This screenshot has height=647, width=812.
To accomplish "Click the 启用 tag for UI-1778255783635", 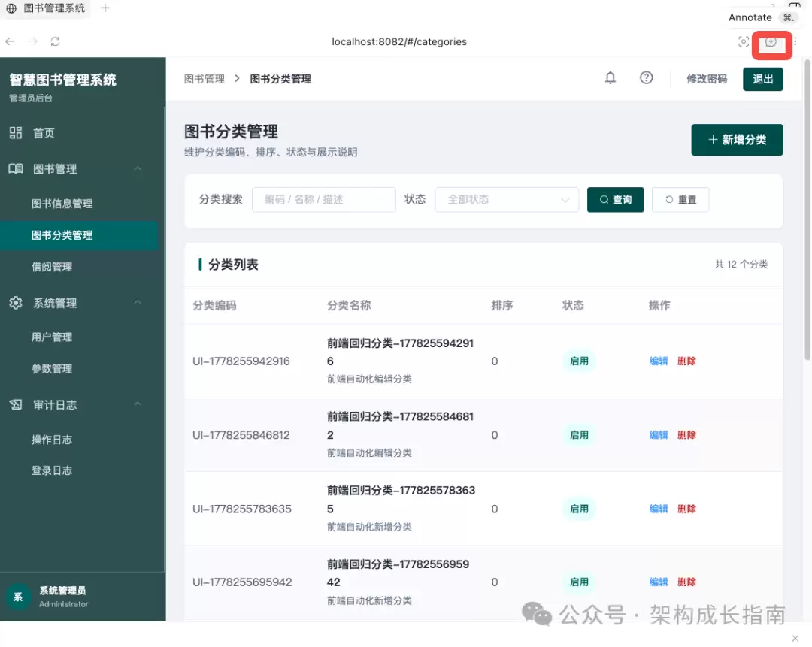I will (x=579, y=509).
